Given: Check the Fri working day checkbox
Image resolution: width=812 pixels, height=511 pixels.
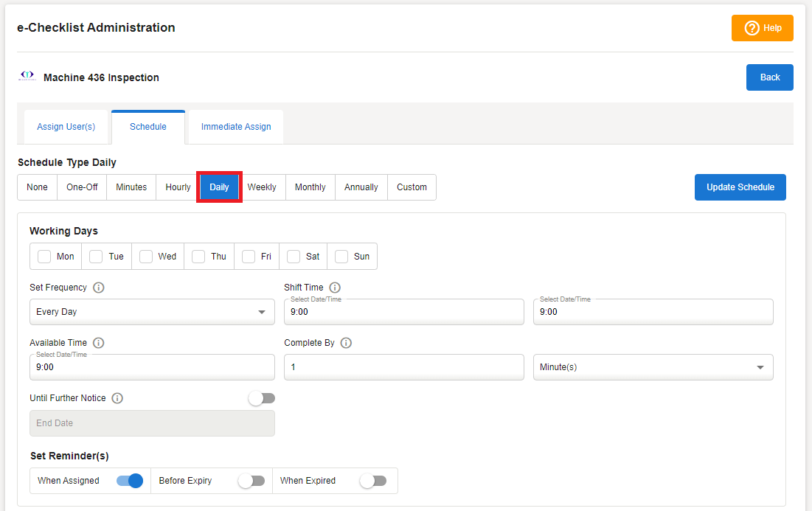Looking at the screenshot, I should coord(249,257).
